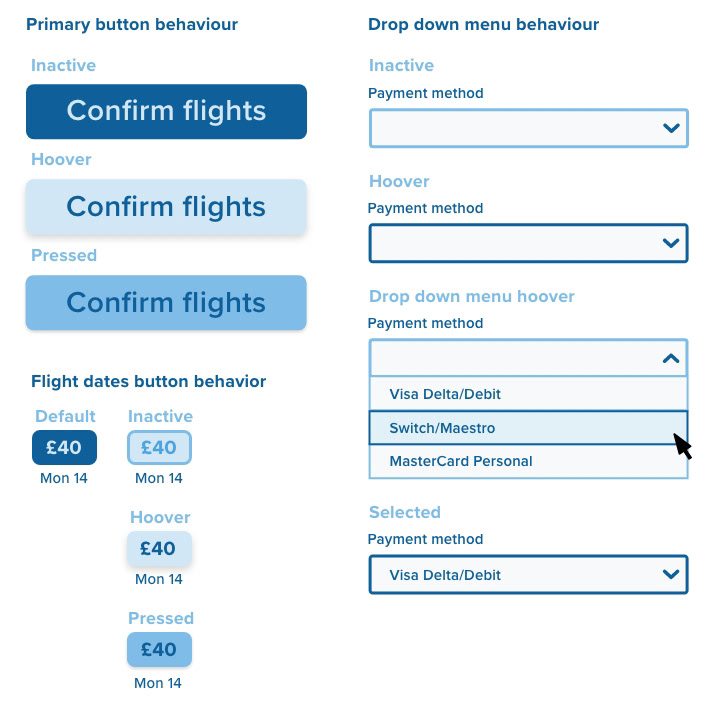Click the Hoover state Confirm flights button
Viewport: 717px width, 705px height.
click(x=166, y=207)
